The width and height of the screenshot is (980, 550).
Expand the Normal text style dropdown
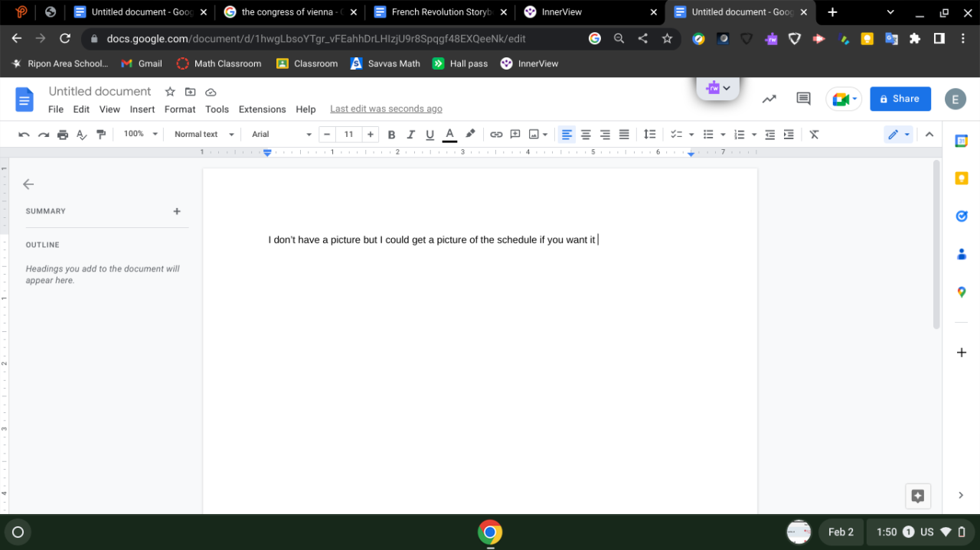204,135
